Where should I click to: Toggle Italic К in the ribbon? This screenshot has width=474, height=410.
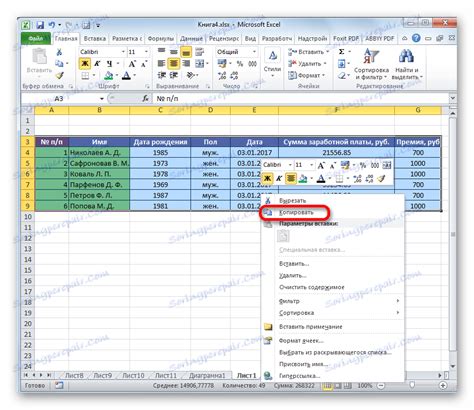[x=97, y=64]
